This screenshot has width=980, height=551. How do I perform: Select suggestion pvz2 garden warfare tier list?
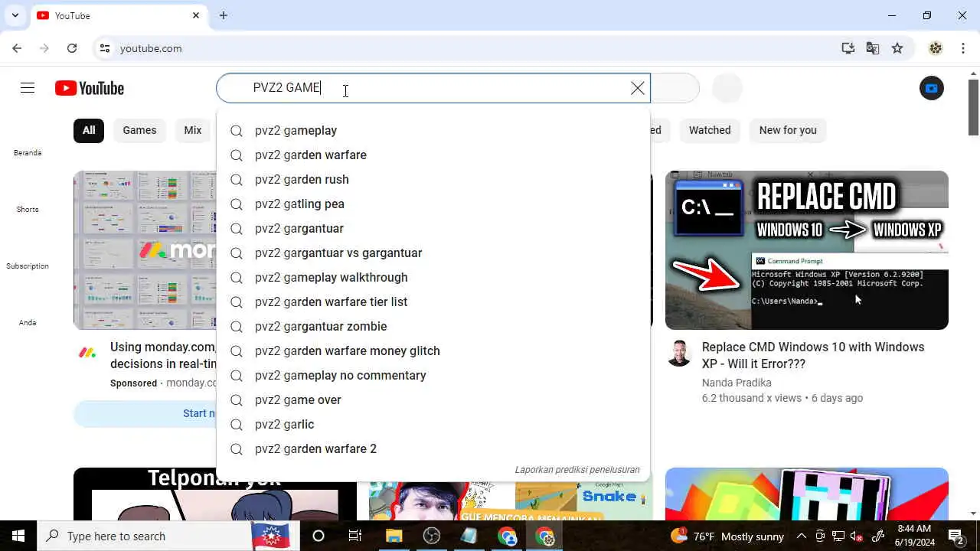click(433, 302)
